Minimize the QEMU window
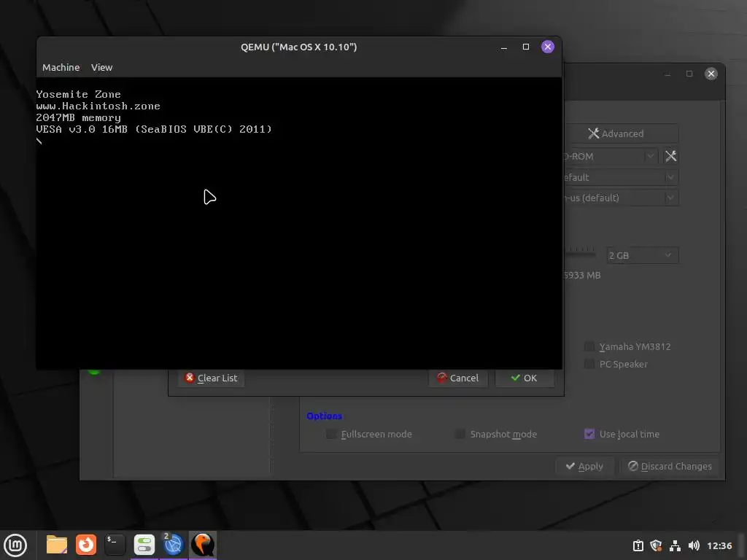The width and height of the screenshot is (747, 560). pyautogui.click(x=503, y=47)
